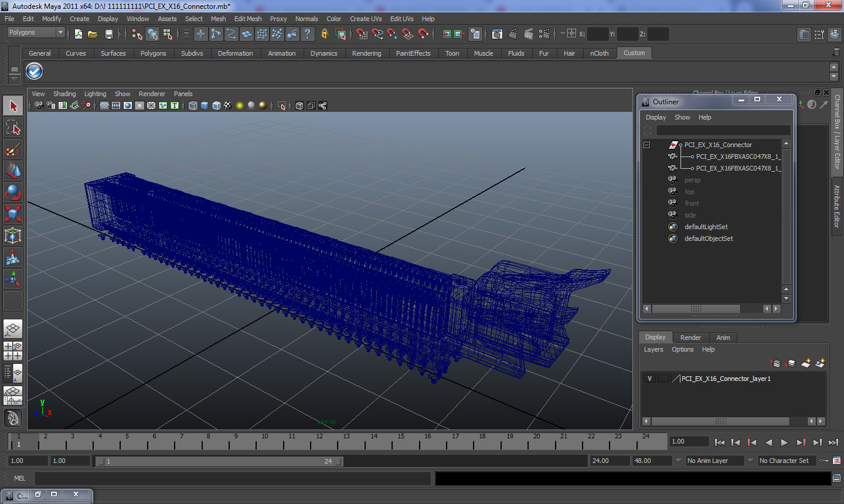This screenshot has width=844, height=504.
Task: Toggle smooth shade all blue cube
Action: (x=205, y=105)
